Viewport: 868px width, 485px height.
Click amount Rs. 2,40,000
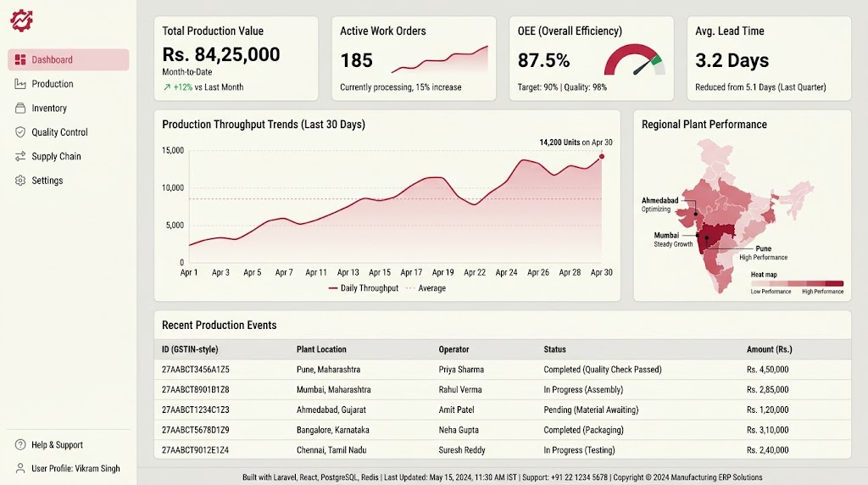tap(767, 450)
